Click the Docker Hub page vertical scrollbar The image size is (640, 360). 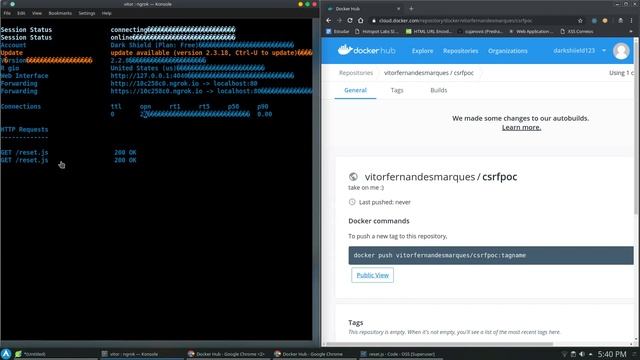636,127
